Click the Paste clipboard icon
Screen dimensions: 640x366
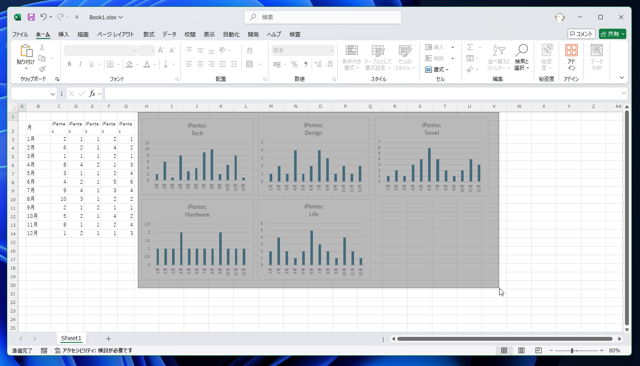click(26, 51)
